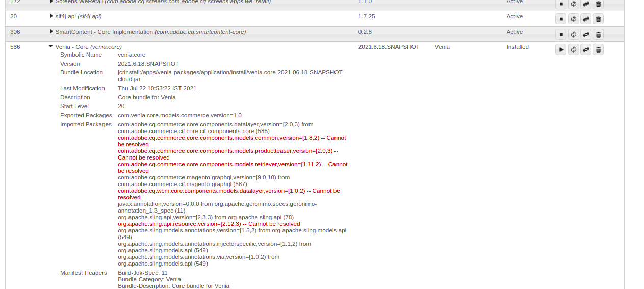
Task: Click the Exported Packages label
Action: click(86, 115)
